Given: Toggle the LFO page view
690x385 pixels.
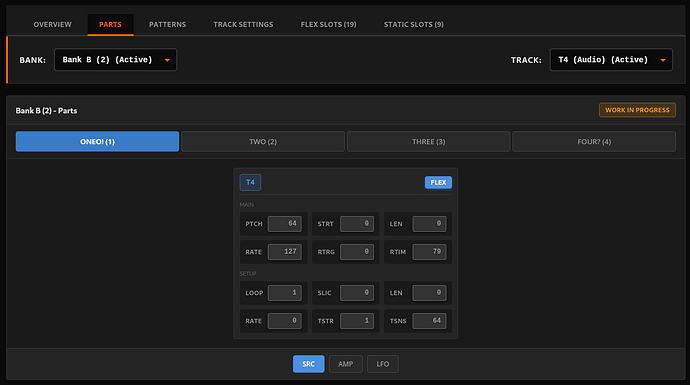Looking at the screenshot, I should pyautogui.click(x=382, y=364).
